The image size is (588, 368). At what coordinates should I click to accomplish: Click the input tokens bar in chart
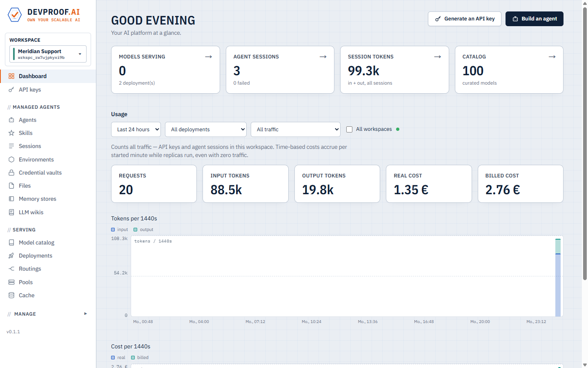(x=558, y=285)
